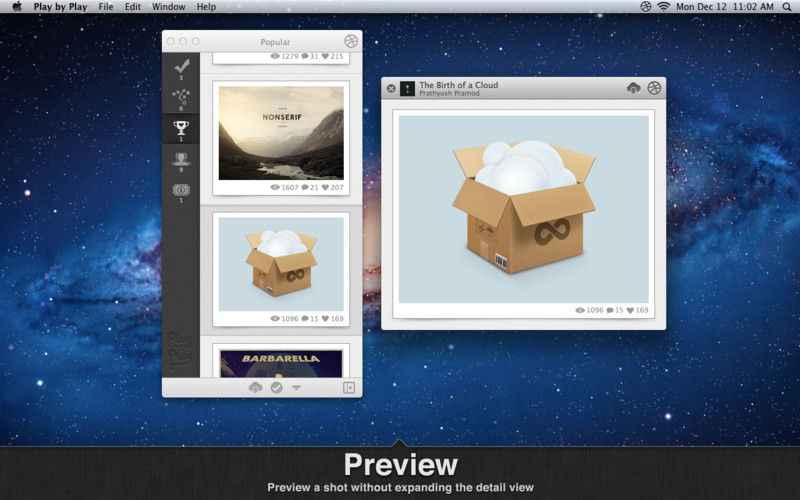Select the trophy Popular section in sidebar

coord(181,128)
